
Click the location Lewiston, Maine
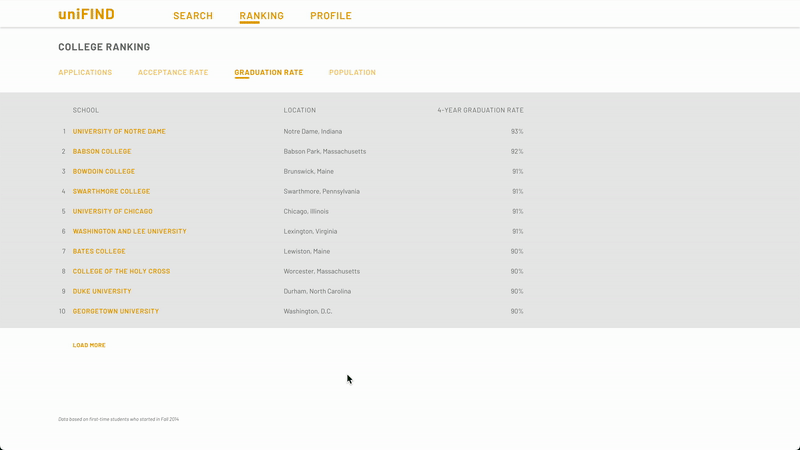pos(307,251)
